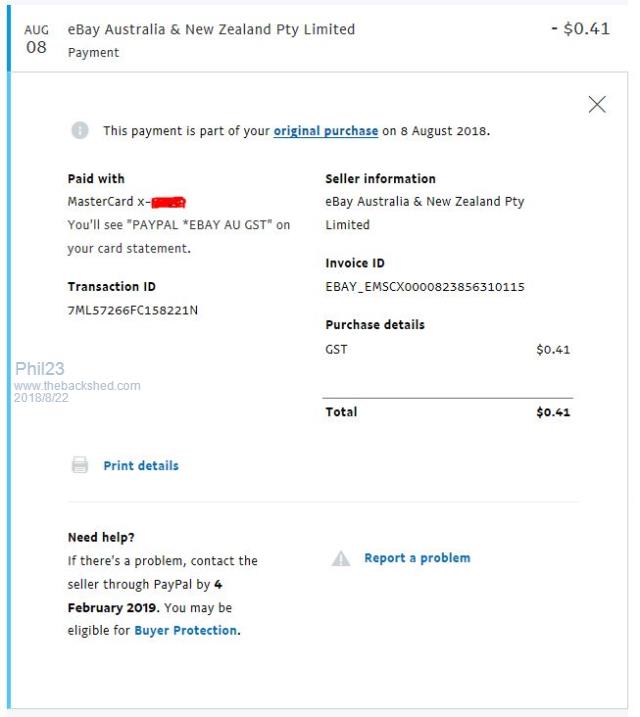This screenshot has width=640, height=717.
Task: Click the -$0.41 amount in header
Action: click(x=580, y=29)
